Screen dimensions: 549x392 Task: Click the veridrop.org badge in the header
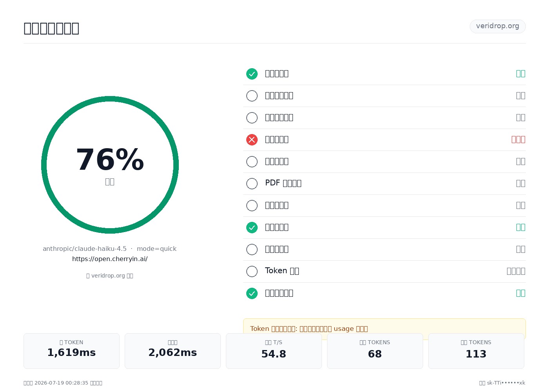(498, 26)
